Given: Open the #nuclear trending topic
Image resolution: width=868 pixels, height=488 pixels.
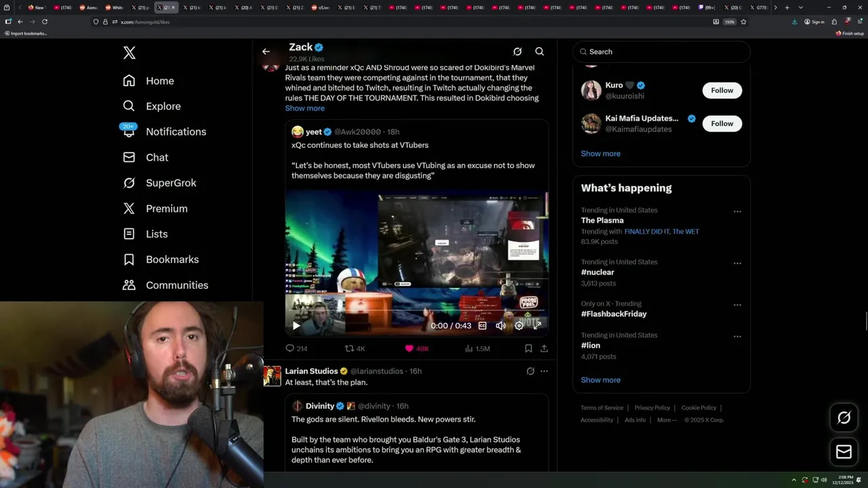Looking at the screenshot, I should (x=597, y=272).
